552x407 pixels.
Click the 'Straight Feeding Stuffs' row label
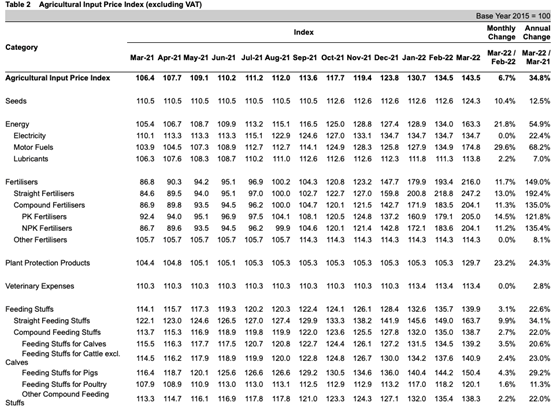point(52,321)
